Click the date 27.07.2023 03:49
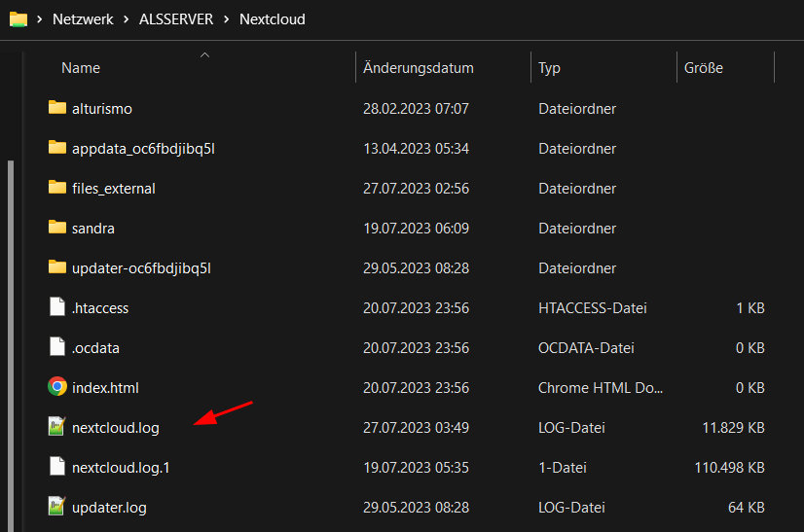Screen dimensions: 804x532 416,428
